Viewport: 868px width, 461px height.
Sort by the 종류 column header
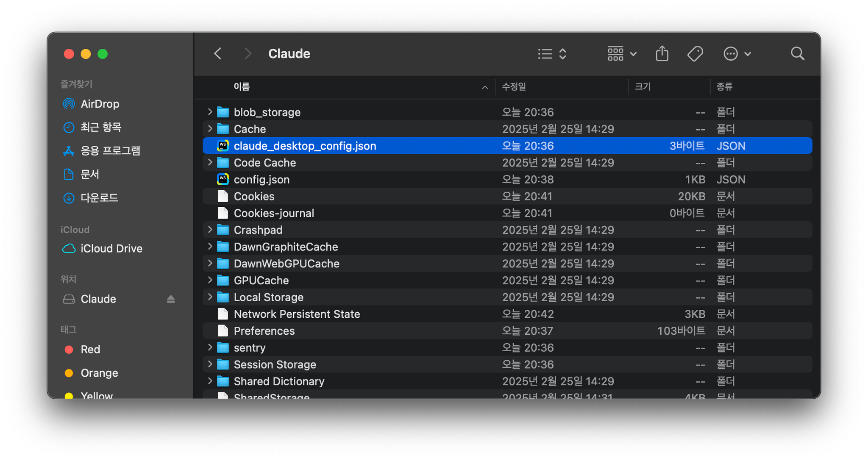click(x=724, y=87)
